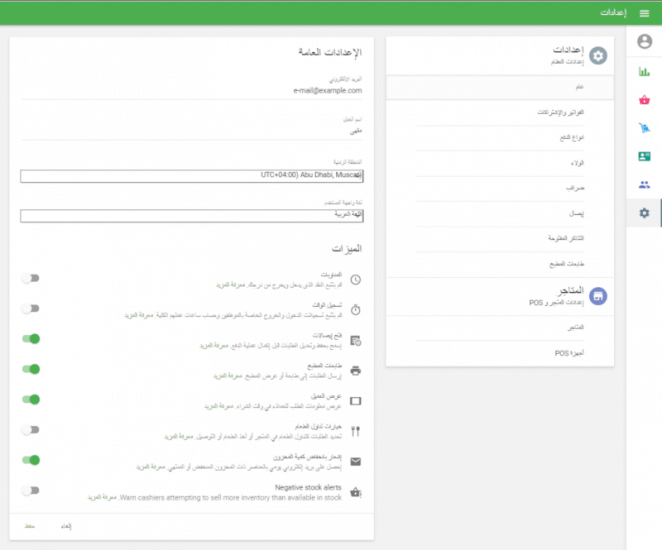Image resolution: width=662 pixels, height=550 pixels.
Task: Click the fork and knife dining options icon
Action: (x=355, y=431)
